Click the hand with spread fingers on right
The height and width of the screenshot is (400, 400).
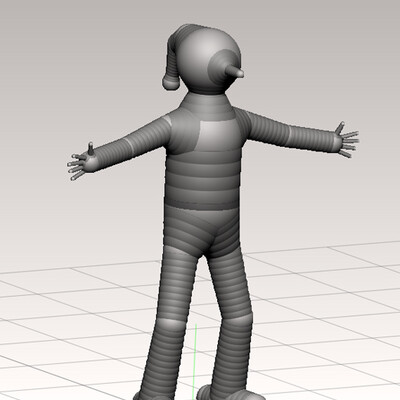pos(346,141)
